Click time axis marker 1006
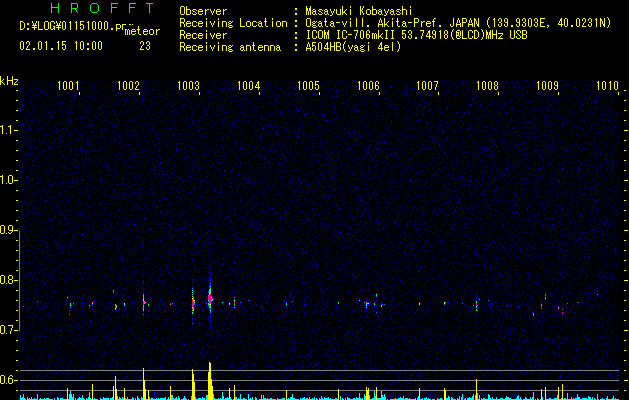The width and height of the screenshot is (629, 400). 368,85
